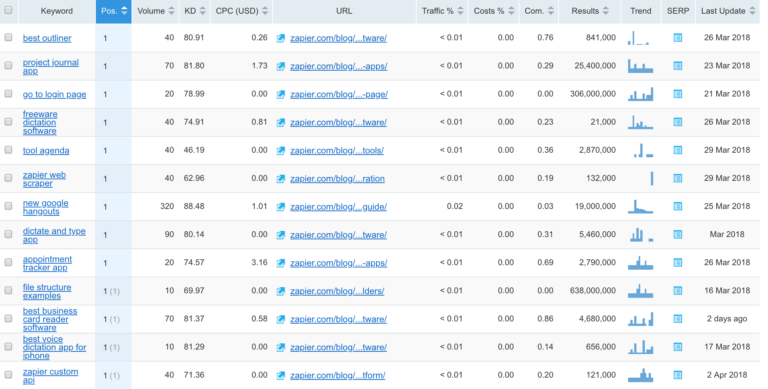This screenshot has height=389, width=768.
Task: View SERP icon for appointment tracker app
Action: 677,263
